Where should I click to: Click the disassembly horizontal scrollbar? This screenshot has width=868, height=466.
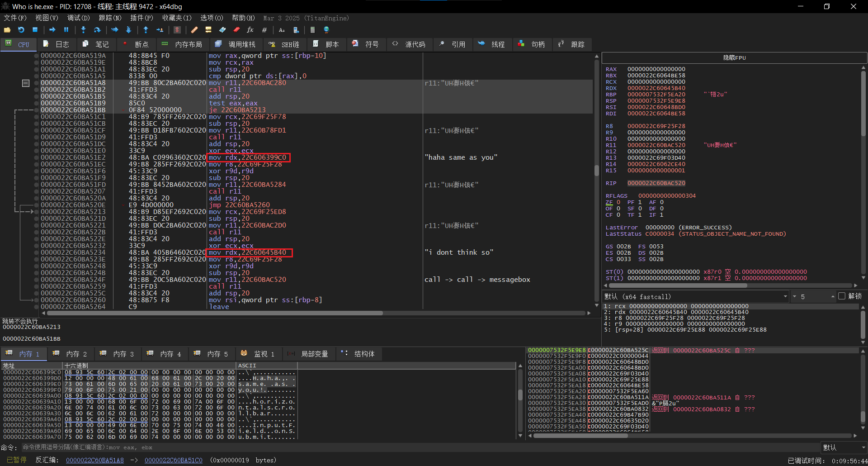point(215,313)
